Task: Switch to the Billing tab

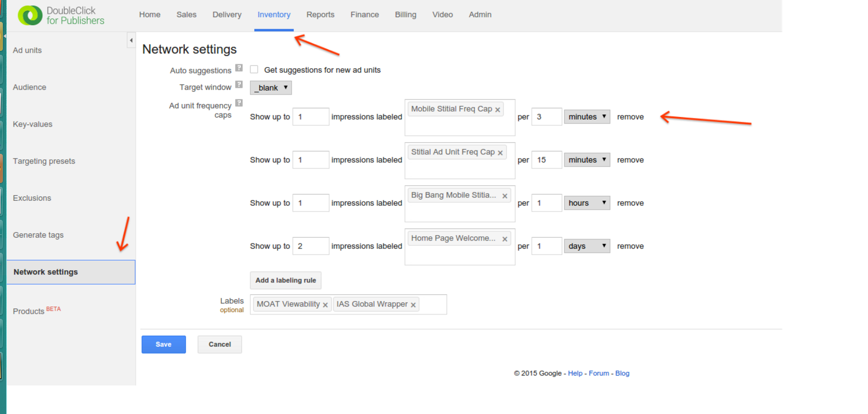Action: [405, 15]
